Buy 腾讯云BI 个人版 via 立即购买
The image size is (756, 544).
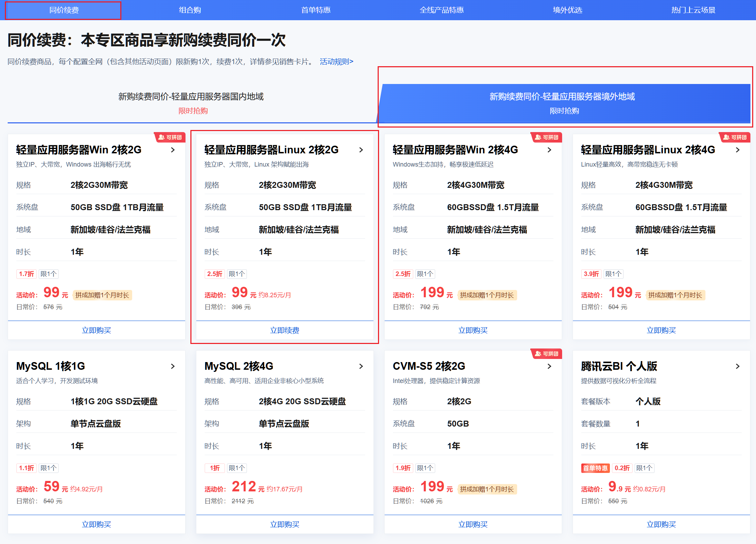pyautogui.click(x=661, y=524)
